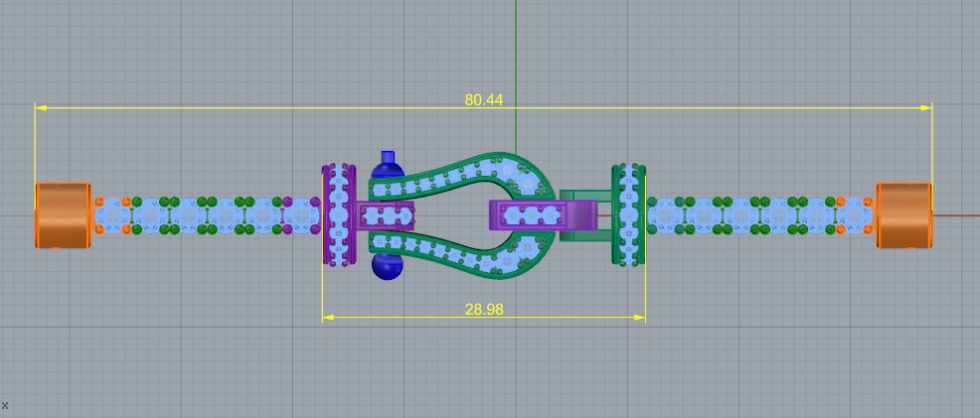The image size is (980, 418).
Task: Select the right orange end cap
Action: [904, 215]
